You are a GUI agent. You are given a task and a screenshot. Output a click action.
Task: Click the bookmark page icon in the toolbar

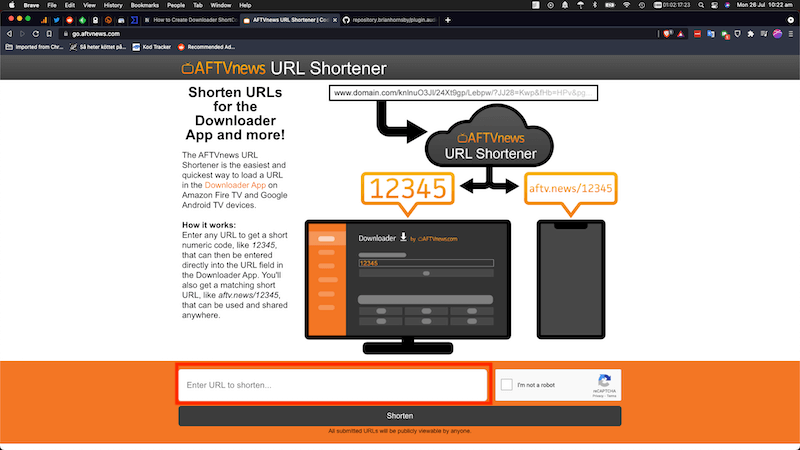click(49, 34)
